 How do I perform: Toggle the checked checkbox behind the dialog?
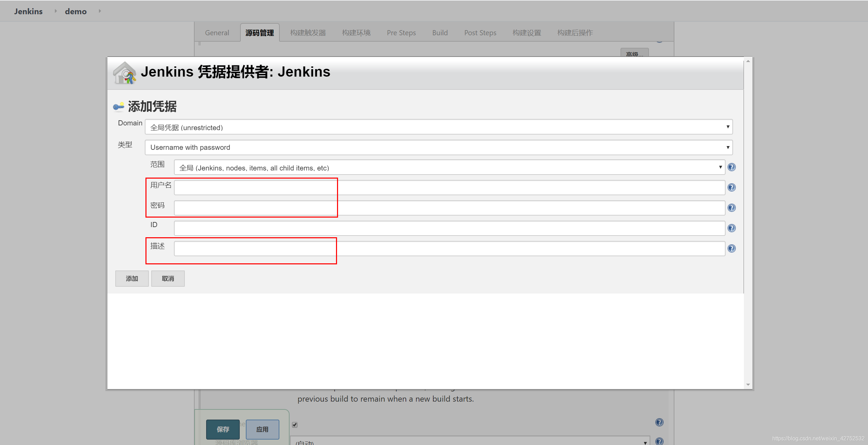(295, 425)
